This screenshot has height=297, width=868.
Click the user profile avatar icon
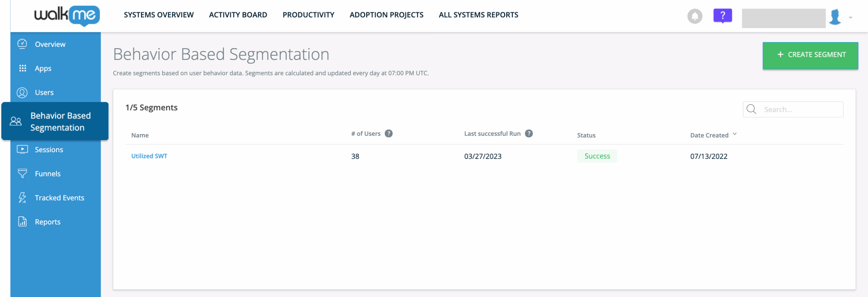coord(835,17)
